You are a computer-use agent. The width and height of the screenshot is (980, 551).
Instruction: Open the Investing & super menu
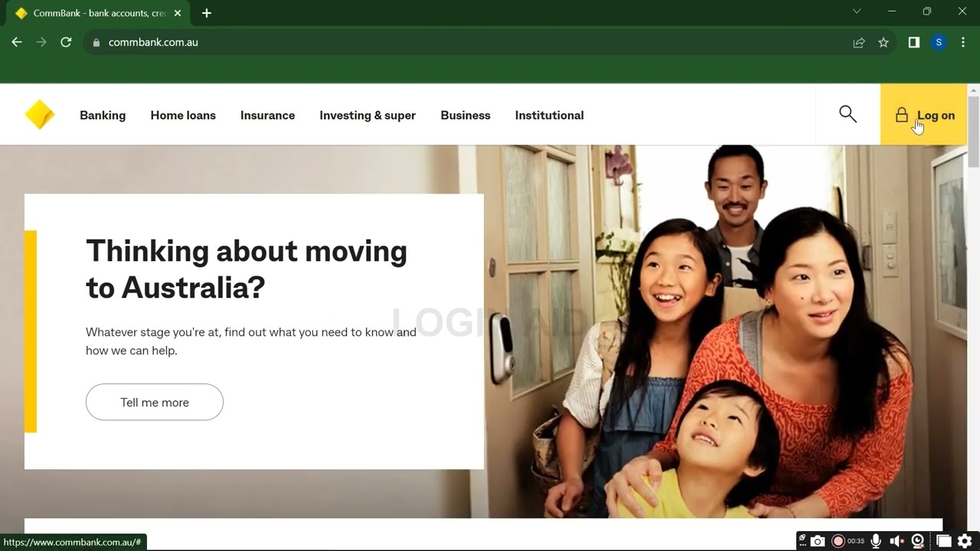(367, 116)
